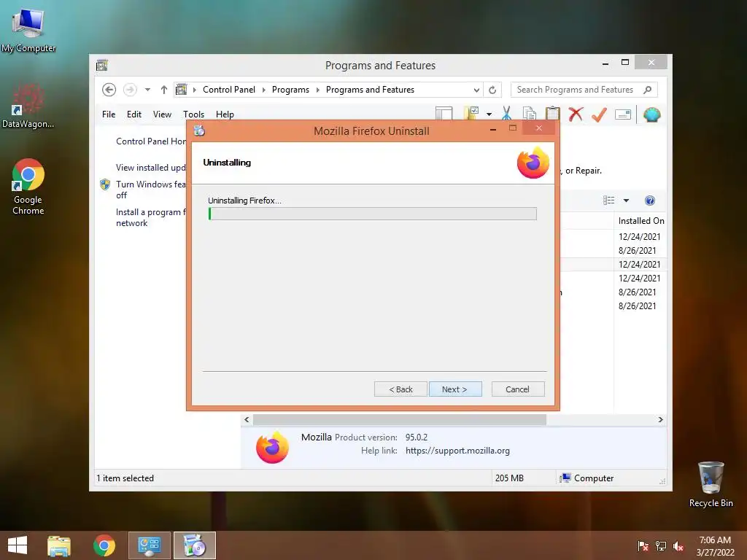The height and width of the screenshot is (560, 747).
Task: Click the red X Delete toolbar icon
Action: click(576, 114)
